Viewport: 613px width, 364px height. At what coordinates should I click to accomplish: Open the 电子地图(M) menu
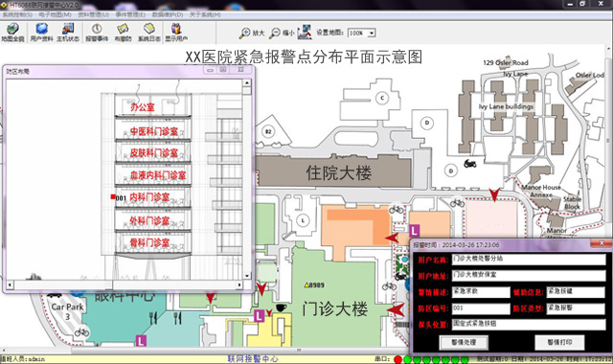coord(56,14)
